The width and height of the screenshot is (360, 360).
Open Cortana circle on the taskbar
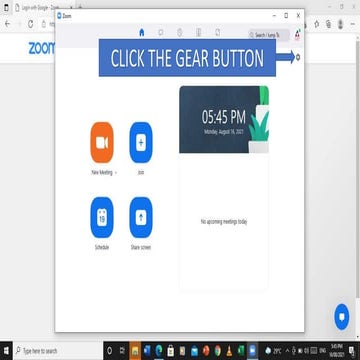click(x=109, y=351)
